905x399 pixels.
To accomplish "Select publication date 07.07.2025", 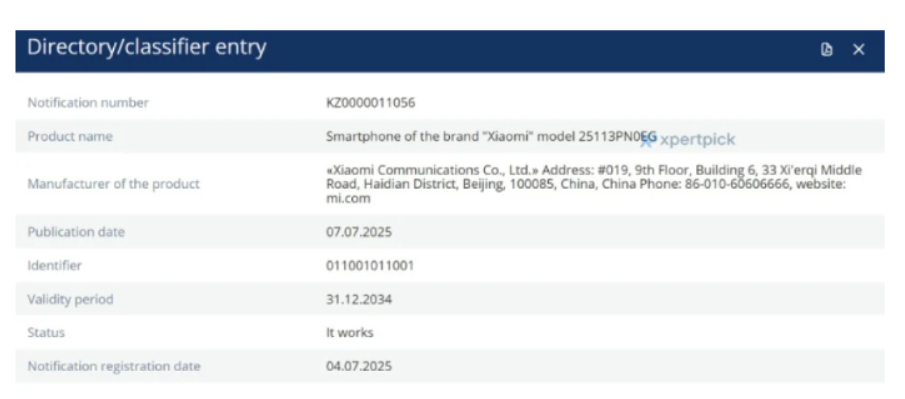I will coord(358,232).
